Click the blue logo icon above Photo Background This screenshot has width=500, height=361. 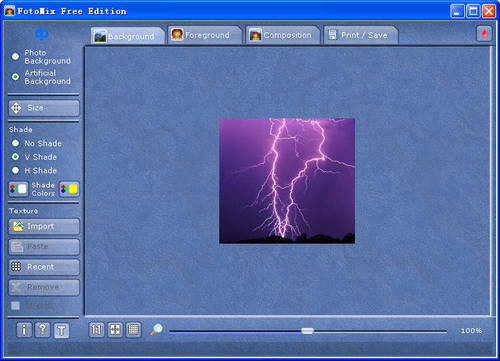point(42,34)
